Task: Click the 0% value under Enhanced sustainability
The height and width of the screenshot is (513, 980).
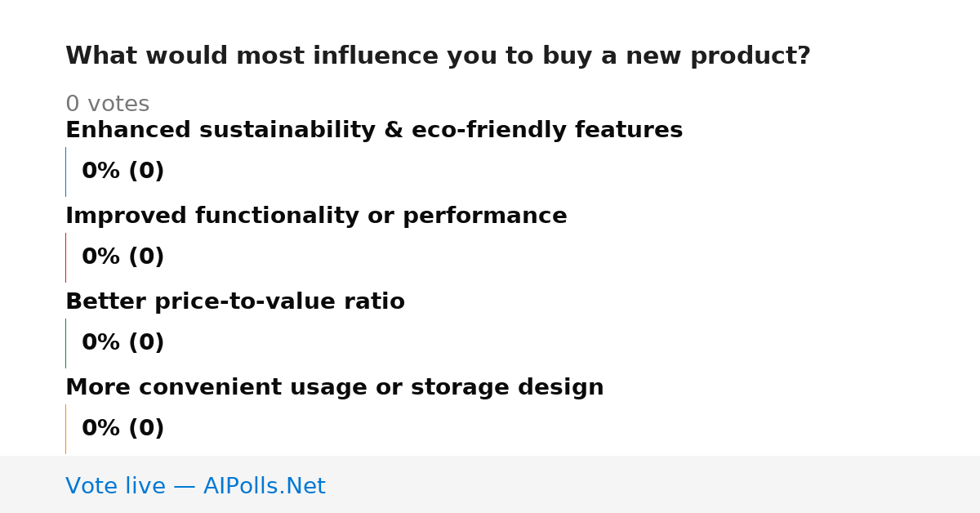Action: pyautogui.click(x=101, y=172)
